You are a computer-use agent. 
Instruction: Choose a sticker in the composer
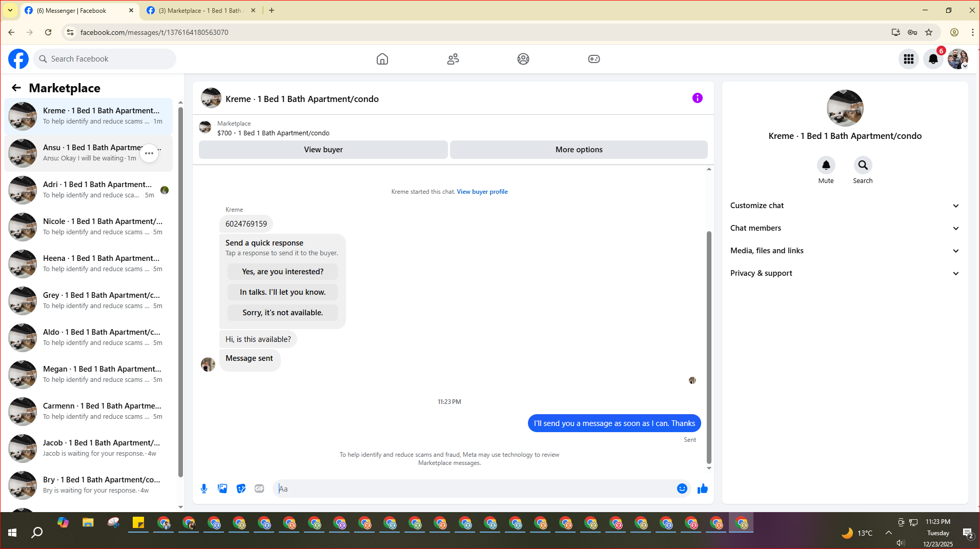(241, 489)
